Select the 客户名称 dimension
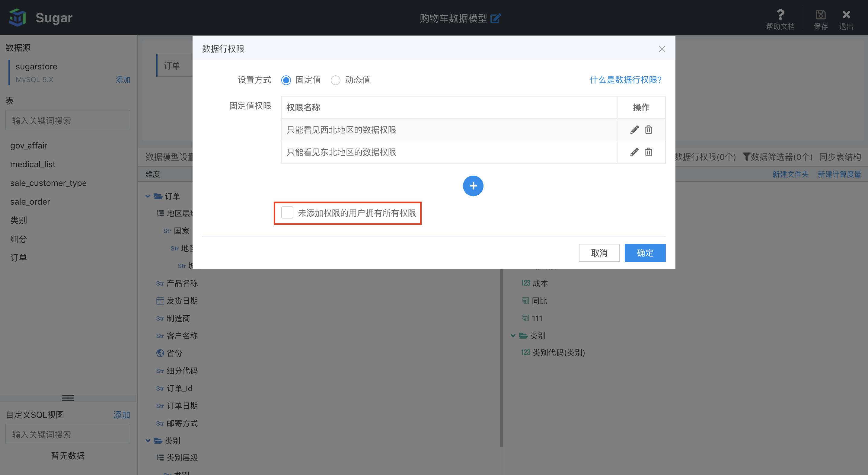The image size is (868, 475). [x=182, y=336]
